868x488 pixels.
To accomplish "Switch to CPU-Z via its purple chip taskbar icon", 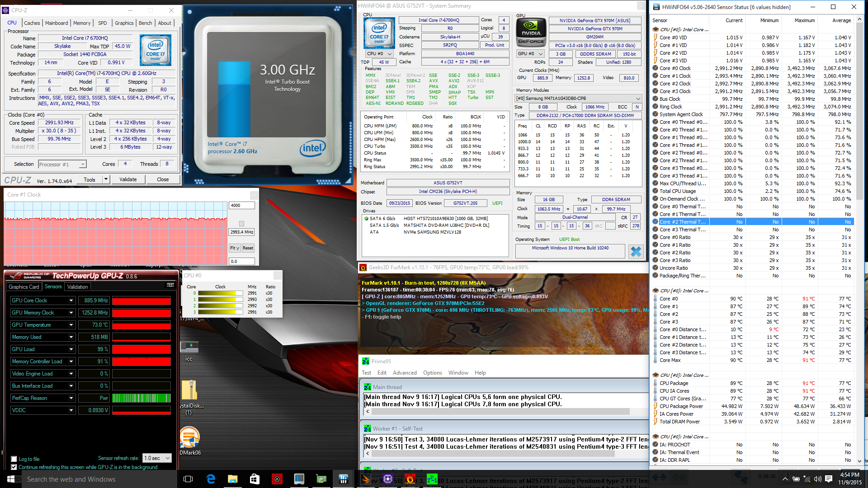I will click(x=387, y=479).
